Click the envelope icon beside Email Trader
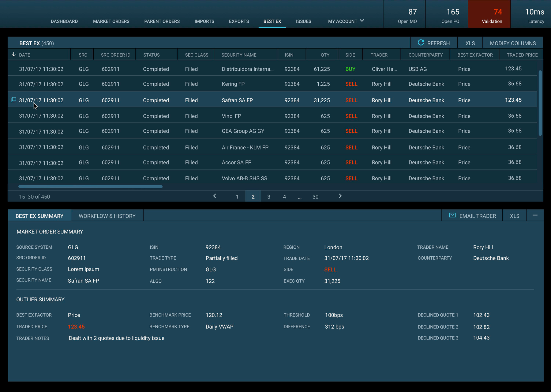 tap(452, 215)
